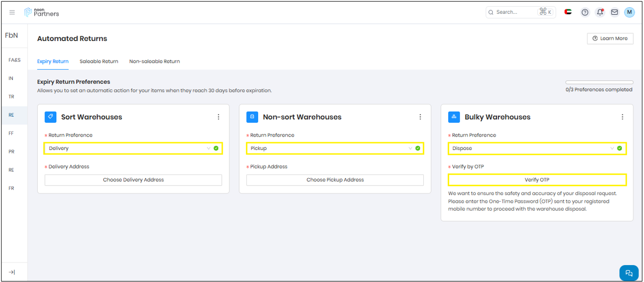Open the help question mark icon
Image resolution: width=644 pixels, height=282 pixels.
(585, 12)
